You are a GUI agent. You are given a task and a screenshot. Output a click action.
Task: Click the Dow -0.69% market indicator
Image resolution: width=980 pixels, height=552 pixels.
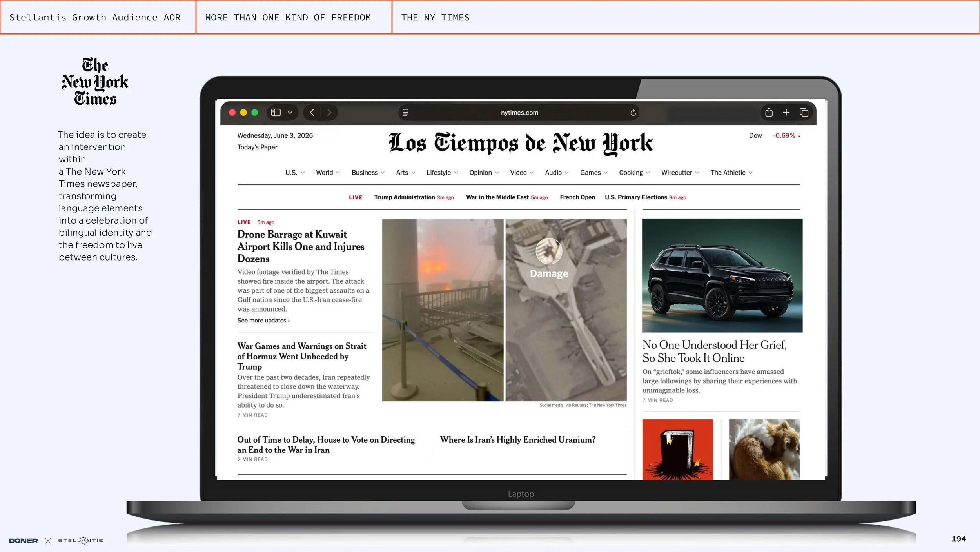pos(775,136)
